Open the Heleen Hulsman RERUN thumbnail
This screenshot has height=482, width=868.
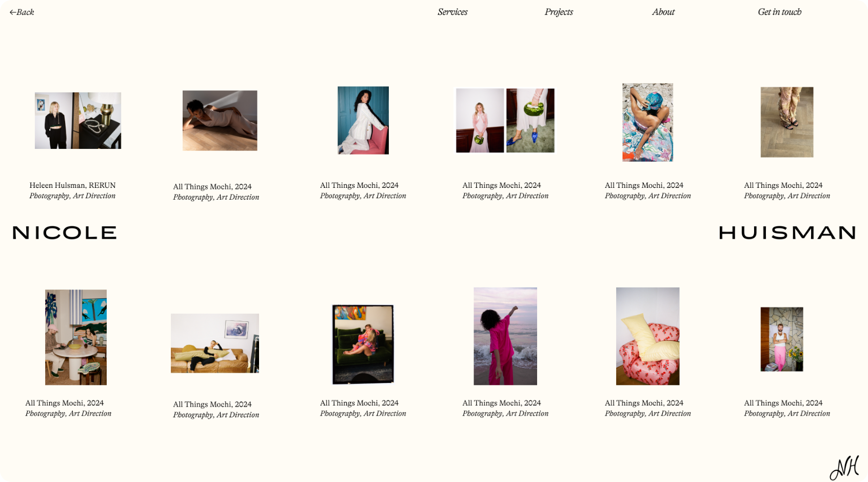(78, 121)
